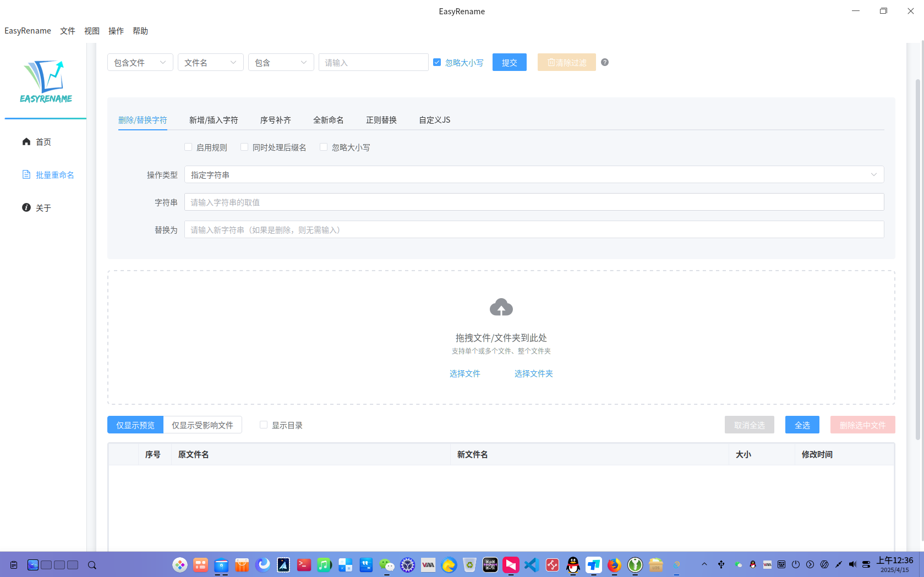Launch the app store shopping bag icon
The height and width of the screenshot is (577, 924).
click(242, 565)
